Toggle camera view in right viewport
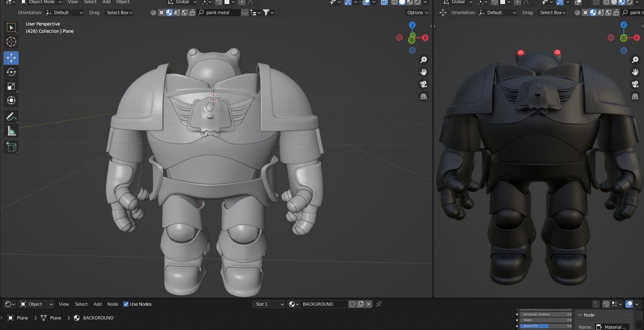Screen dimensions: 644x330 pyautogui.click(x=635, y=84)
